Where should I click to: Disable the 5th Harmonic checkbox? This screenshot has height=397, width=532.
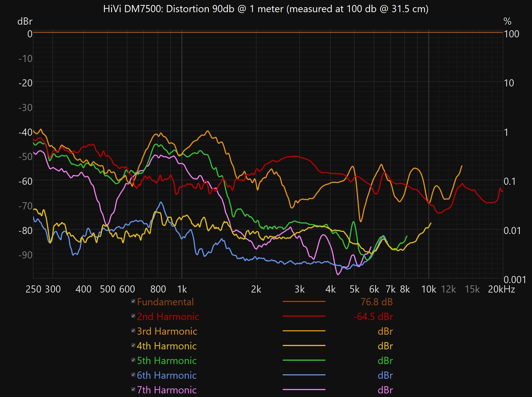[x=133, y=360]
